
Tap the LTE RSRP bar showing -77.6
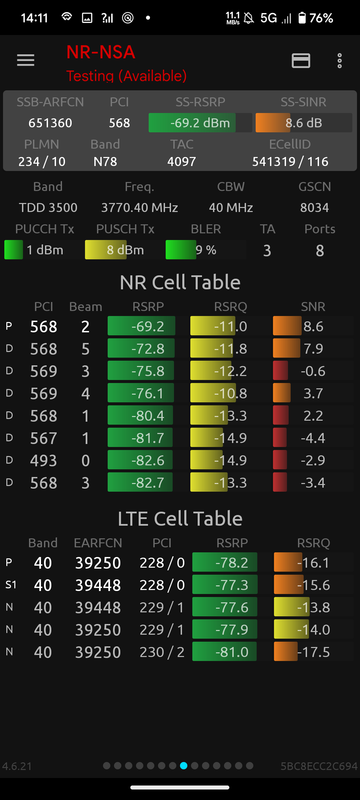pos(232,607)
